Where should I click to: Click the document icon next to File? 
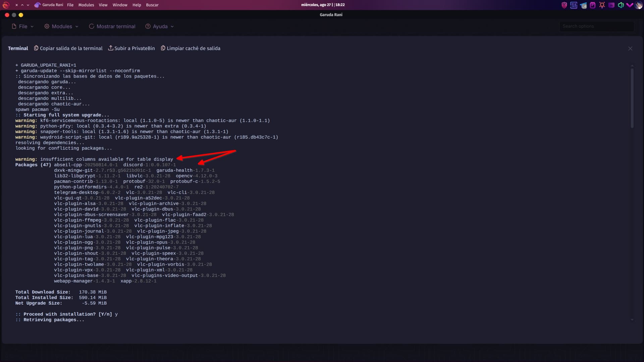[x=14, y=26]
